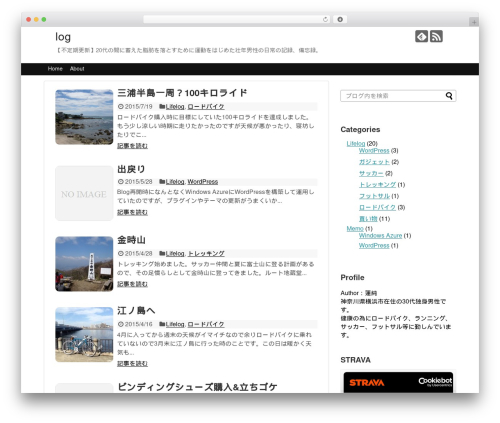The width and height of the screenshot is (500, 423).
Task: Open ロードバイク tag on 2015/4/16 post
Action: tap(206, 324)
